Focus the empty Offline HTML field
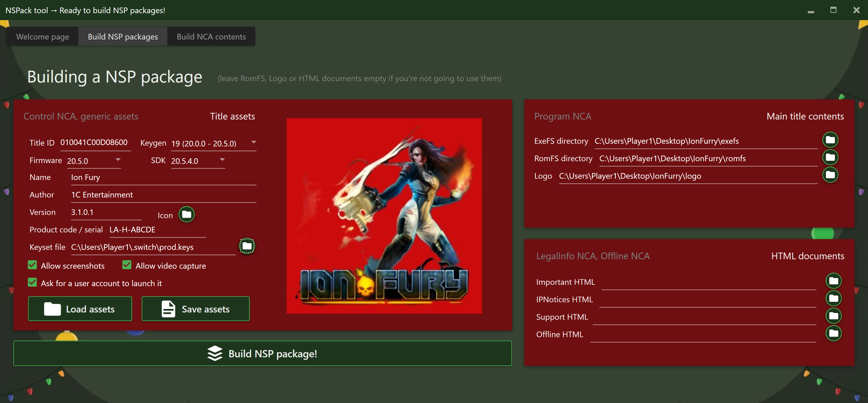868x403 pixels. click(x=703, y=335)
